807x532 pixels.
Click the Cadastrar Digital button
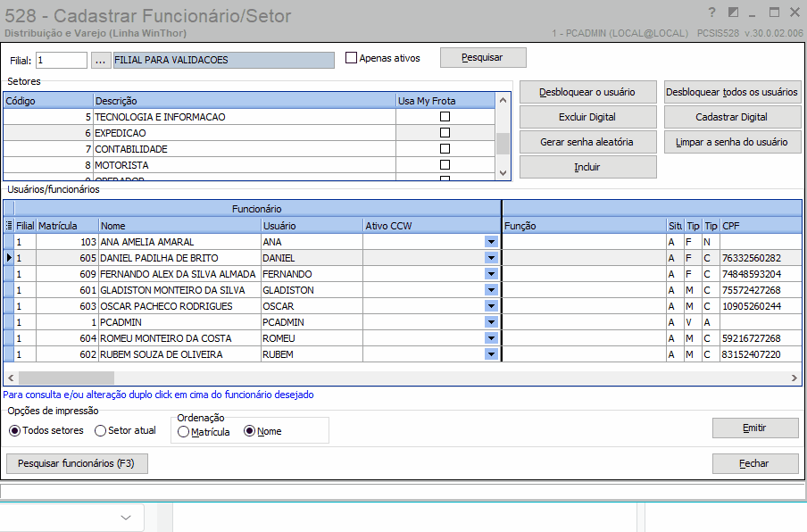point(732,117)
